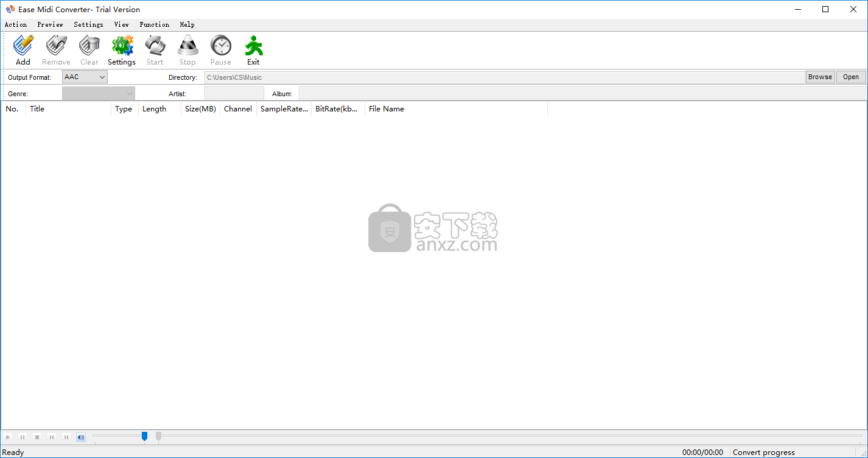Open the View menu
Image resolution: width=868 pixels, height=458 pixels.
121,24
